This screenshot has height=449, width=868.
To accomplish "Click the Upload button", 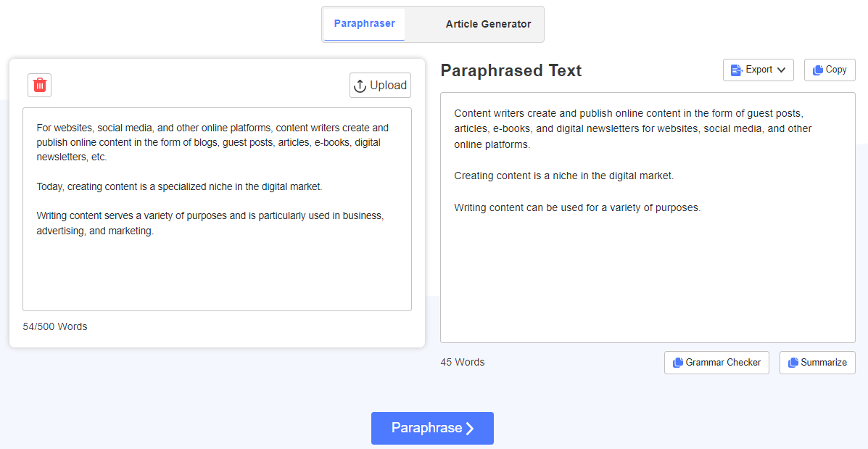I will pyautogui.click(x=380, y=86).
